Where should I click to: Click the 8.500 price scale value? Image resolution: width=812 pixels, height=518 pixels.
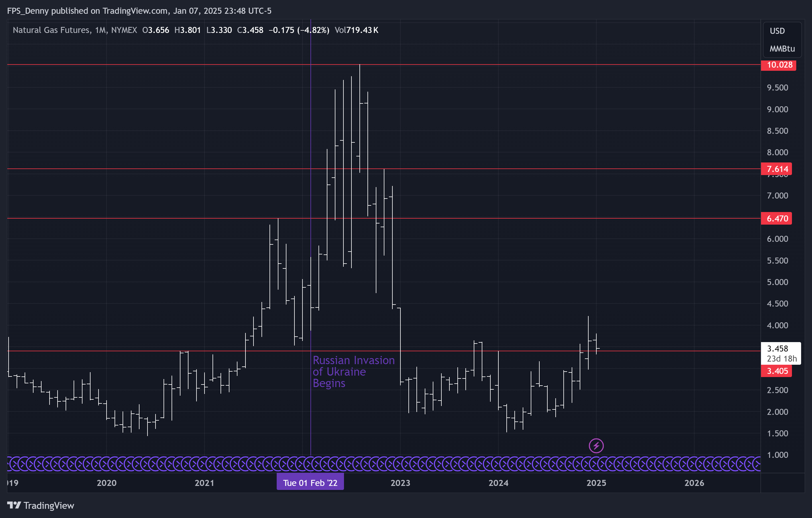click(777, 131)
